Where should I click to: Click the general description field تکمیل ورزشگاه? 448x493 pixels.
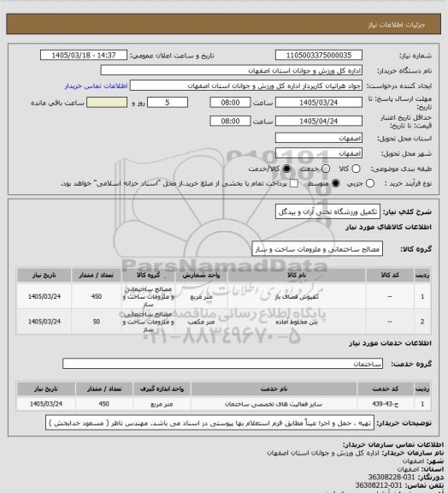(x=327, y=211)
